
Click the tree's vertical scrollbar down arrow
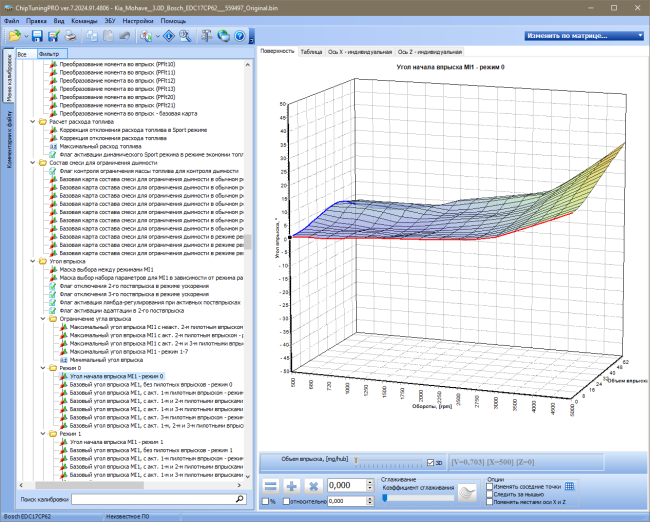248,476
